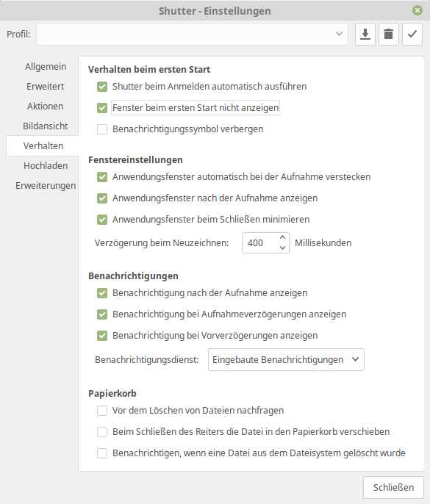Go to the Bildansicht tab
Image resolution: width=430 pixels, height=504 pixels.
(46, 126)
